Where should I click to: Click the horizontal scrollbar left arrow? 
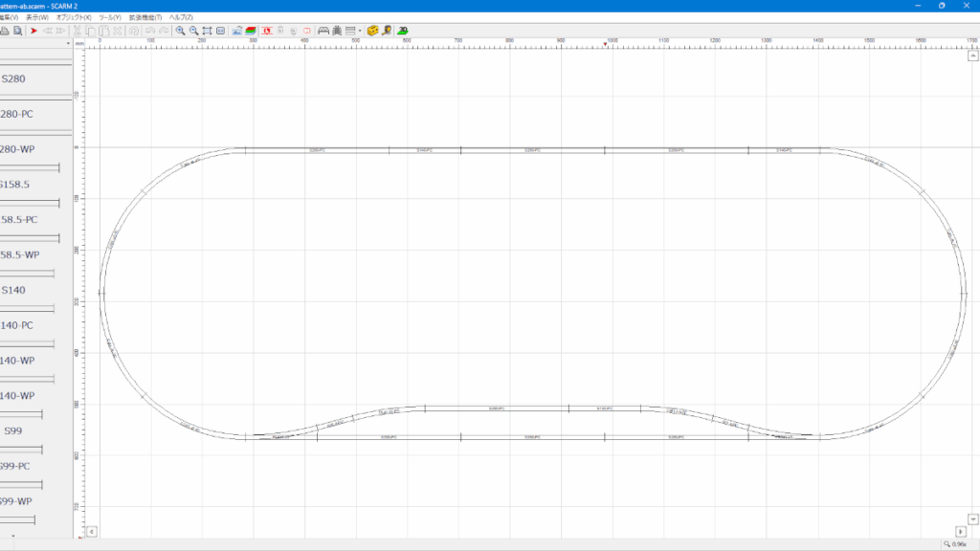tap(92, 531)
